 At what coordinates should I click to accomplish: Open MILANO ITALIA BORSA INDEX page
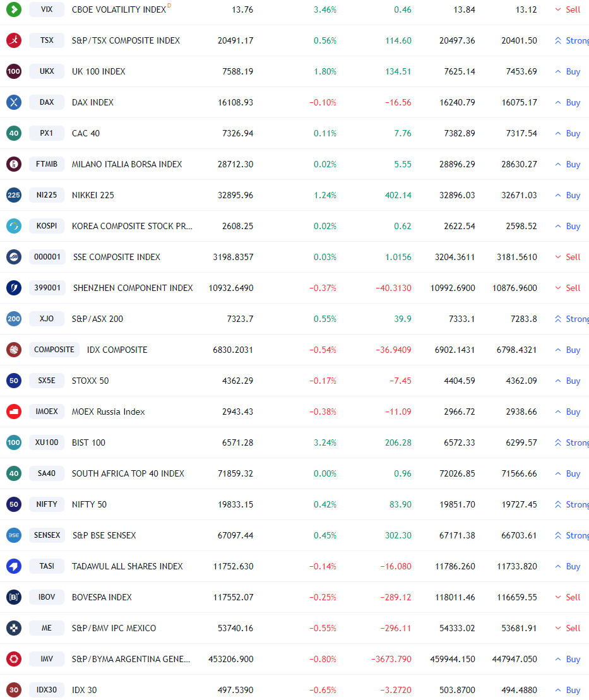[x=128, y=164]
